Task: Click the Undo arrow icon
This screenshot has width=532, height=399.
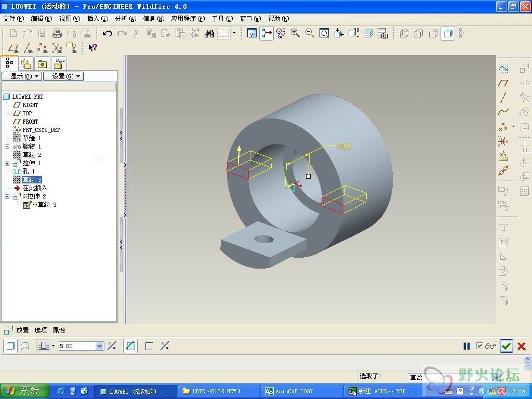Action: [107, 33]
